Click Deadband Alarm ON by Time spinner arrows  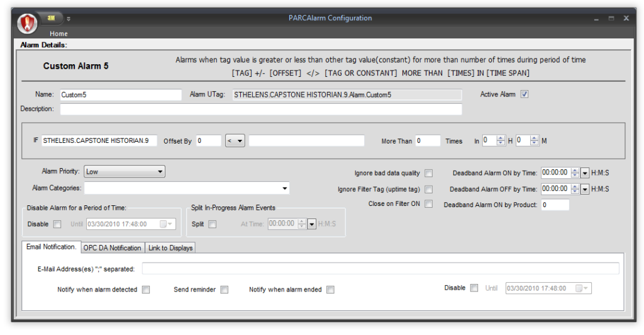point(575,173)
